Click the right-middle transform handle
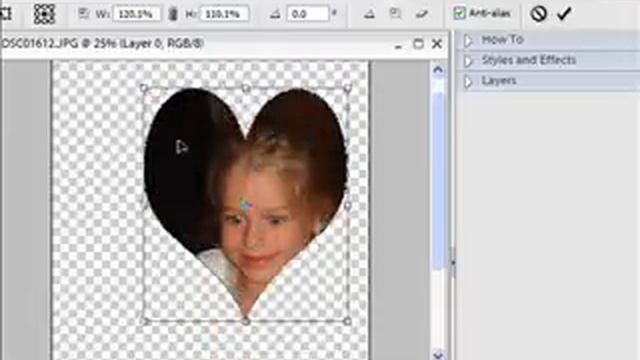The height and width of the screenshot is (360, 640). 347,205
